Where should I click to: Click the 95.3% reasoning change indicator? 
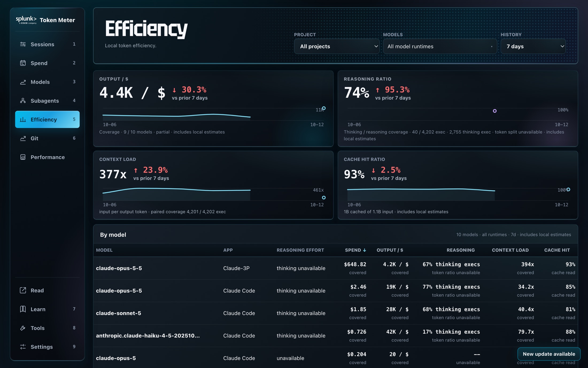click(392, 89)
